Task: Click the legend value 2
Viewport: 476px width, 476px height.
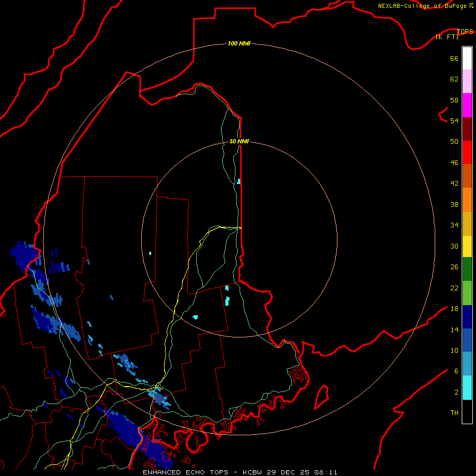Action: coord(456,392)
